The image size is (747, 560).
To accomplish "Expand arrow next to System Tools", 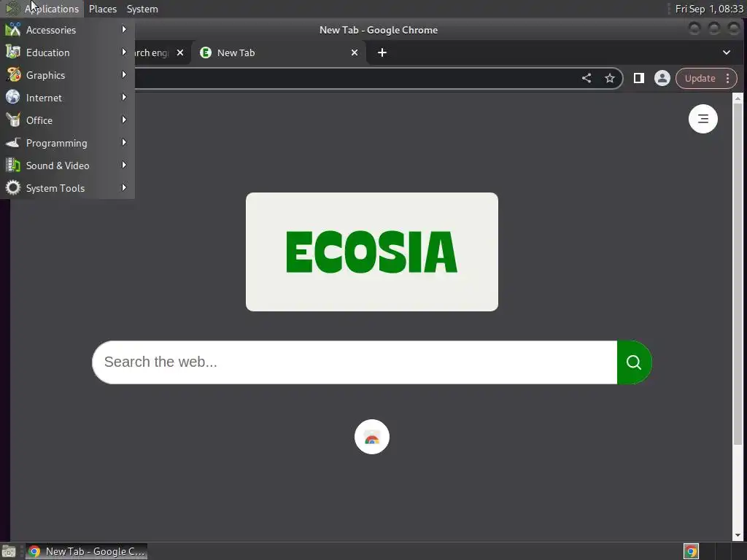I will (x=124, y=187).
